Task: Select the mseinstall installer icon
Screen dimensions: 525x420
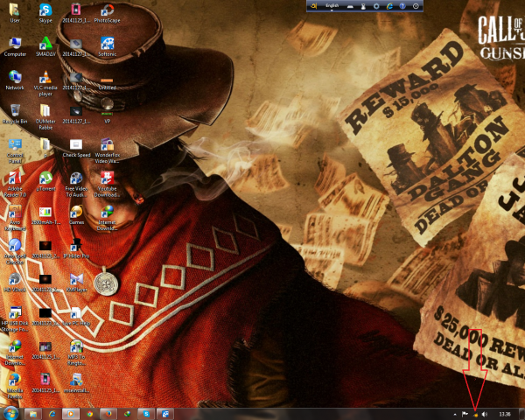Action: tap(76, 383)
